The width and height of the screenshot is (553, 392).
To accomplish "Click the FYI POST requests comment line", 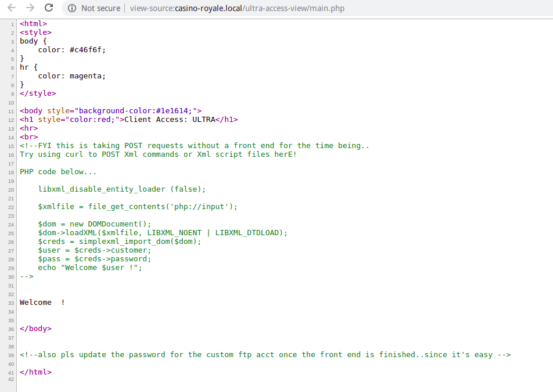I will (x=195, y=146).
